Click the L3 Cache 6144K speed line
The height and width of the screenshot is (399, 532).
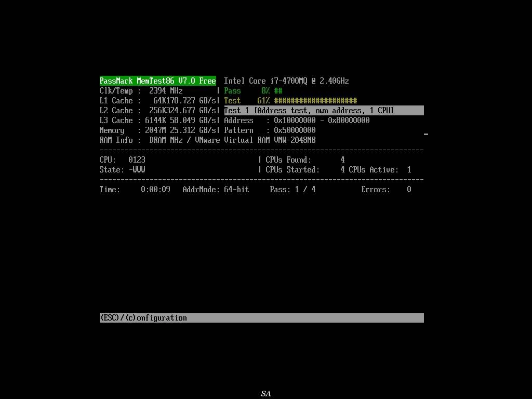158,120
